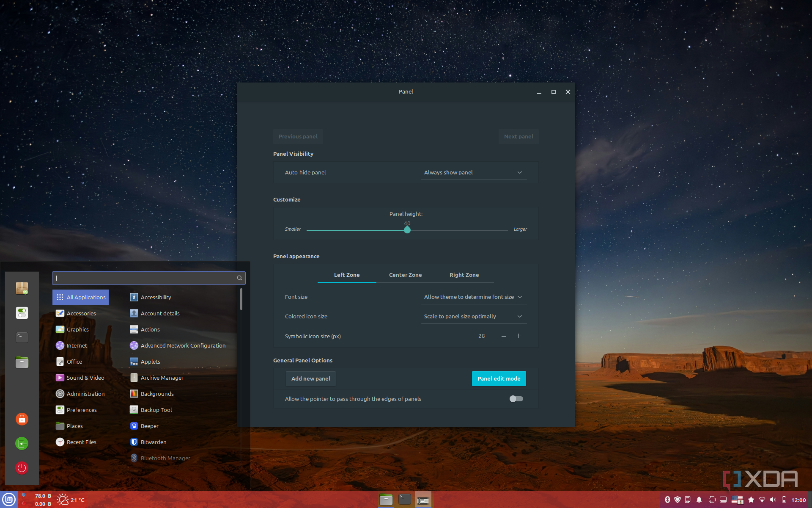This screenshot has width=812, height=508.
Task: Click the panel height slider handle
Action: 407,230
